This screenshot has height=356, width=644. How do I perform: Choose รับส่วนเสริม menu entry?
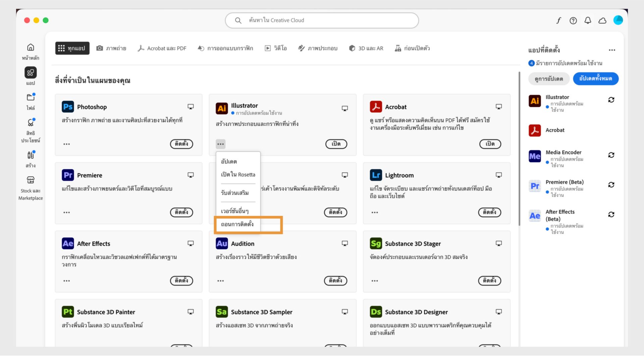point(238,193)
